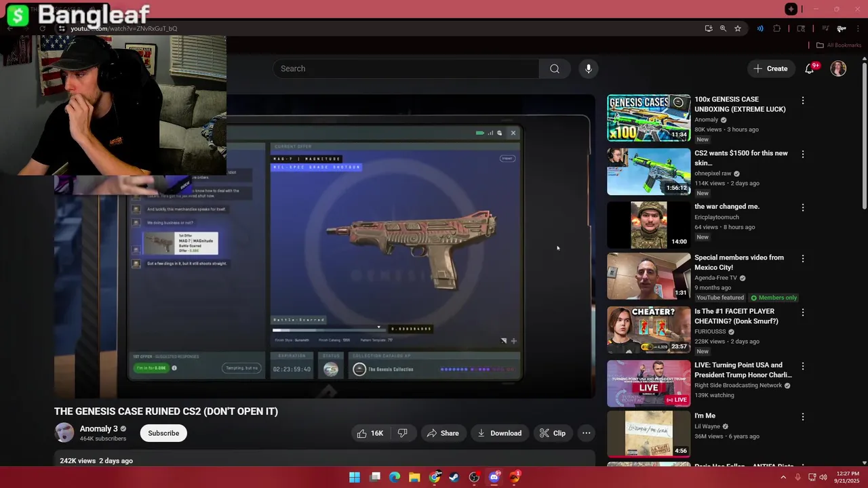
Task: Open the Chrome zoom magnifier icon
Action: pos(723,28)
